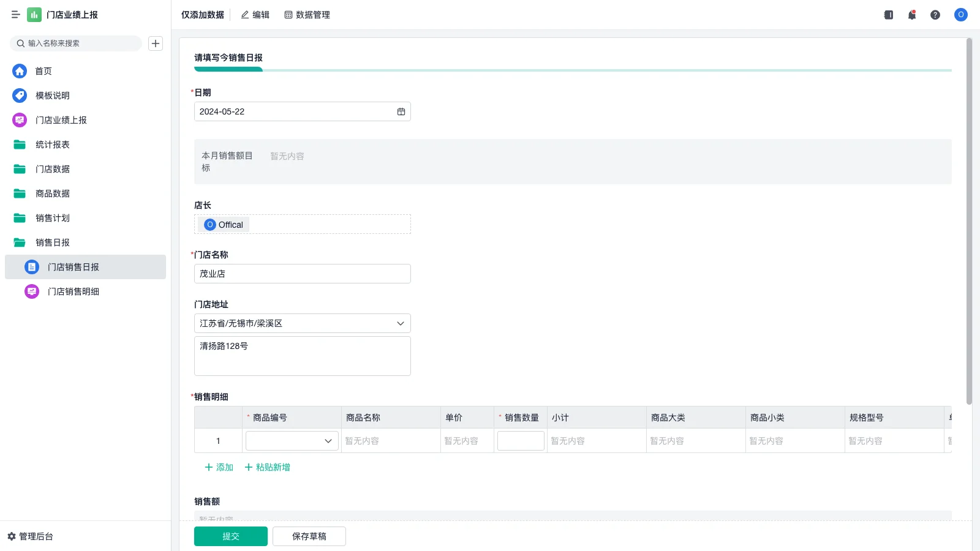980x551 pixels.
Task: Click the vertical scrollbar of the form
Action: [x=969, y=220]
